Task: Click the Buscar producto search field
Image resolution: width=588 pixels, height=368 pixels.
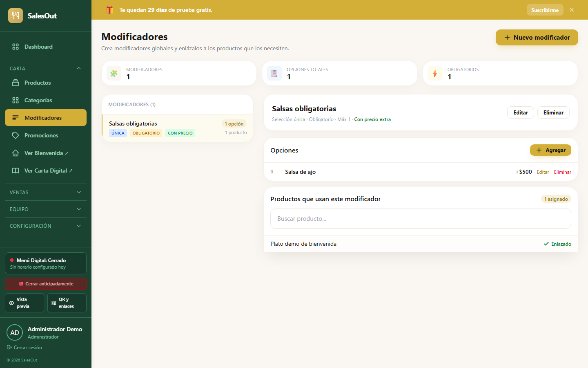Action: pos(421,219)
